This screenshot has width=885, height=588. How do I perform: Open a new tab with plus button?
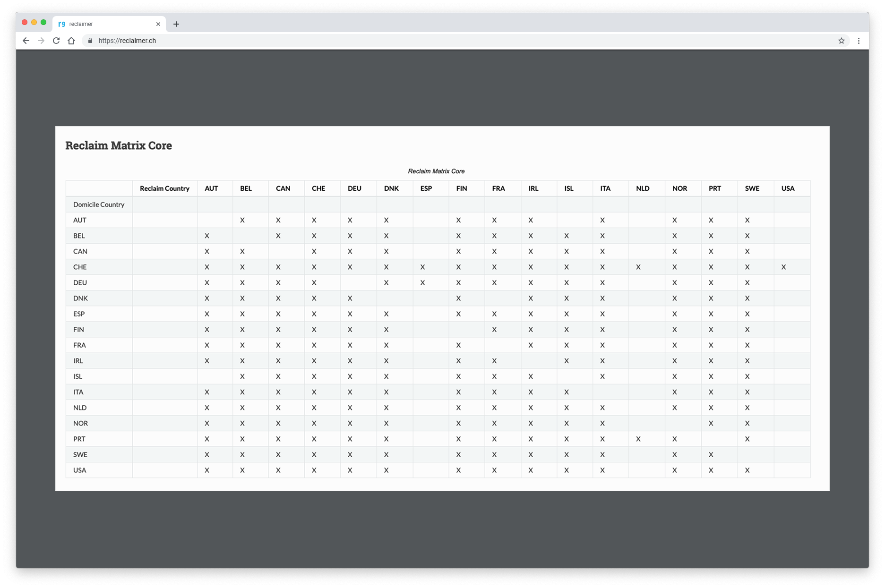pos(176,24)
